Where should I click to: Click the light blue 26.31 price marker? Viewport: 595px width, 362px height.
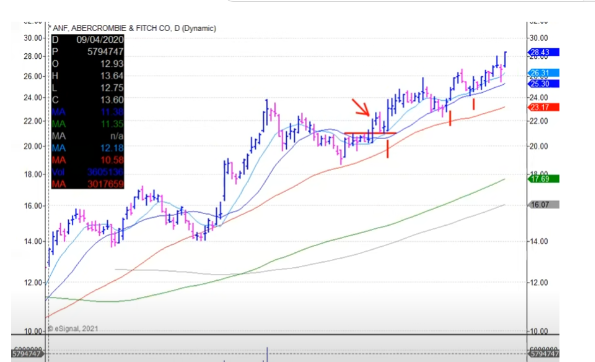(x=543, y=73)
